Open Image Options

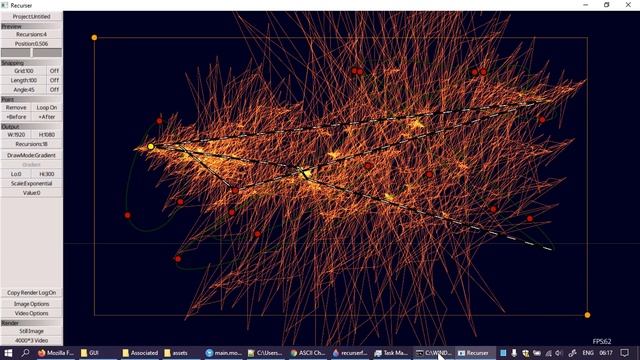[x=31, y=304]
